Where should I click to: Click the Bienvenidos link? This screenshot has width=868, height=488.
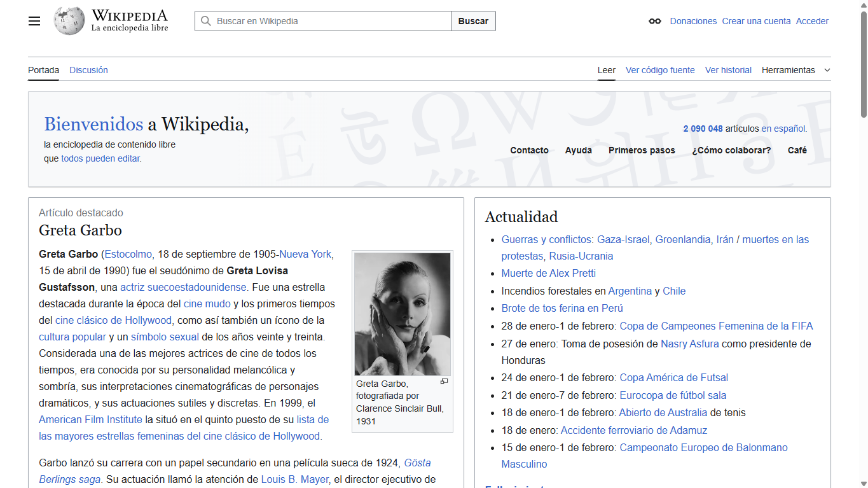pyautogui.click(x=93, y=123)
